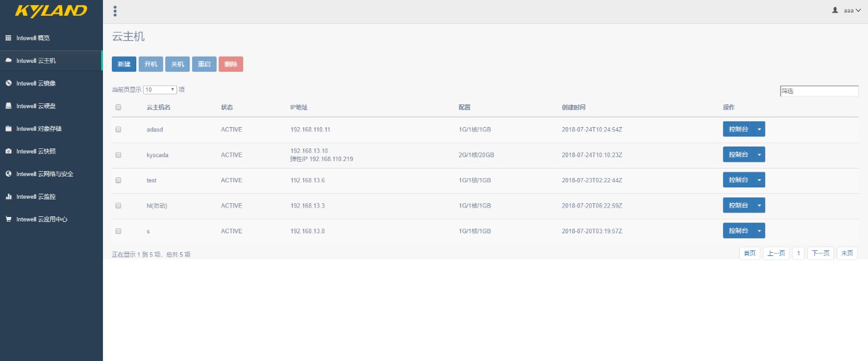Click the Intewell 云镜像 disc icon
The height and width of the screenshot is (361, 868).
click(x=8, y=84)
